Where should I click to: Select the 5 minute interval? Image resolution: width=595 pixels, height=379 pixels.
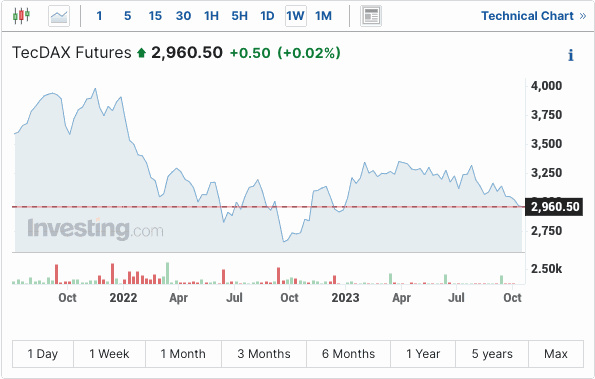click(x=128, y=16)
